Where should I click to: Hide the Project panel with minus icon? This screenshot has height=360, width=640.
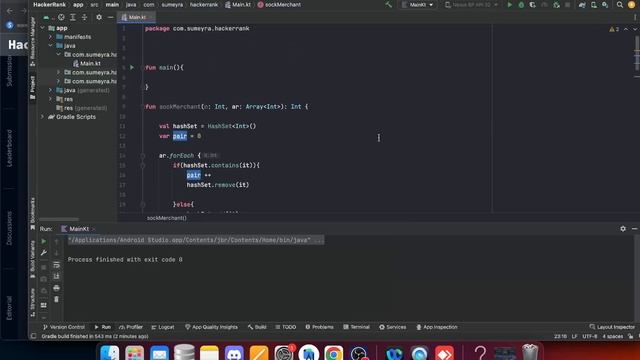[110, 17]
